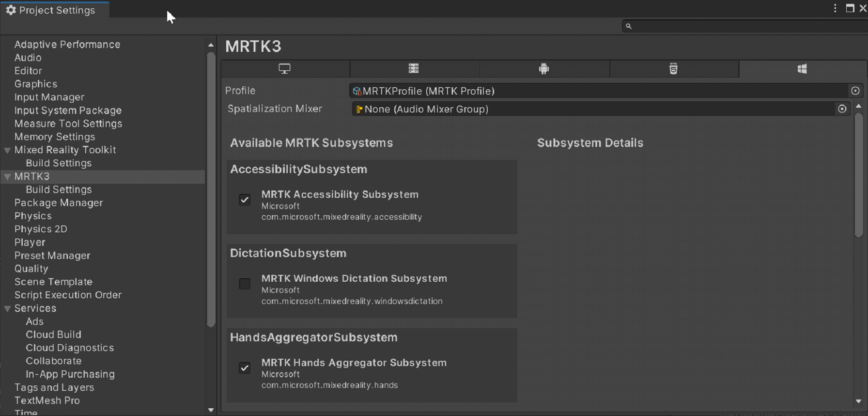Select the MRTK3 category
The image size is (868, 416).
click(x=32, y=176)
